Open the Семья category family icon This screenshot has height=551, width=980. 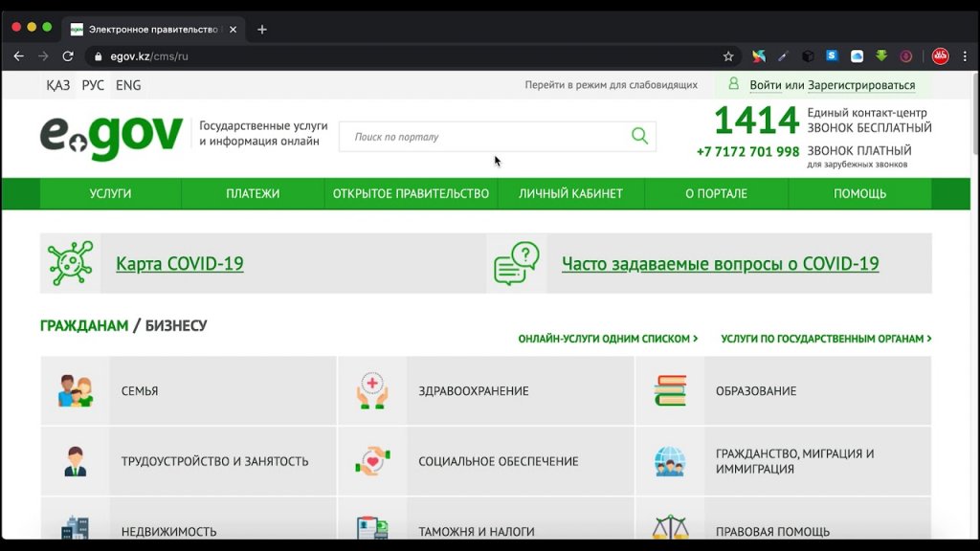click(x=76, y=391)
